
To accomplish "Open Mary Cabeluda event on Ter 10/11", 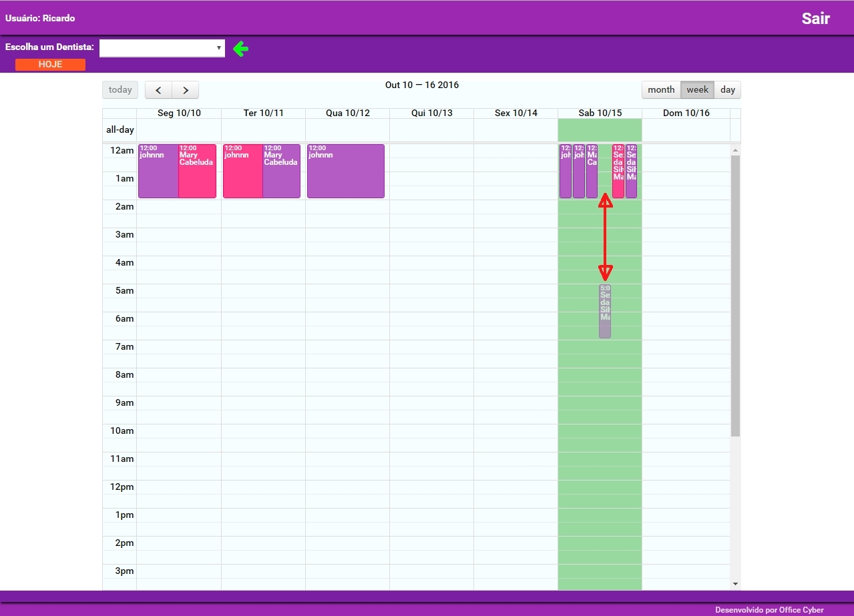I will point(281,171).
